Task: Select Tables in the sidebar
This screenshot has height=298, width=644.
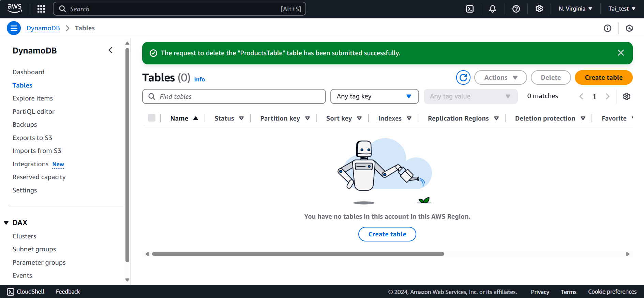Action: pos(23,85)
